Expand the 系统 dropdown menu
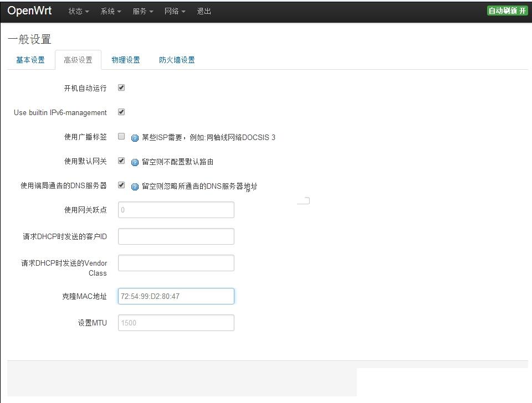Image resolution: width=532 pixels, height=403 pixels. [x=110, y=12]
